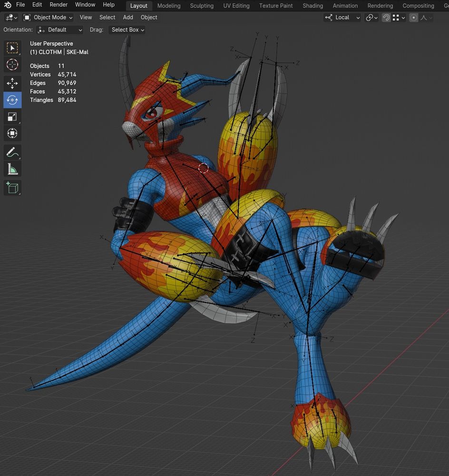Open the viewport Select menu
Viewport: 449px width, 476px height.
tap(107, 18)
